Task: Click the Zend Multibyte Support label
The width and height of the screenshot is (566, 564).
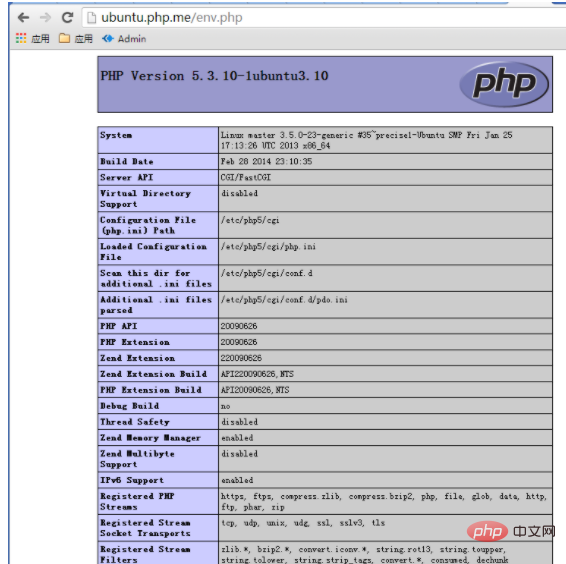Action: coord(138,459)
